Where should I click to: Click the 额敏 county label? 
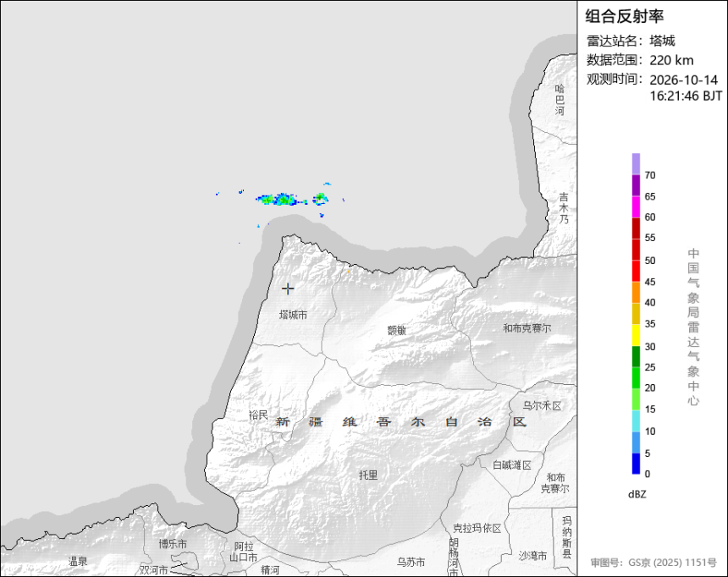pyautogui.click(x=396, y=330)
